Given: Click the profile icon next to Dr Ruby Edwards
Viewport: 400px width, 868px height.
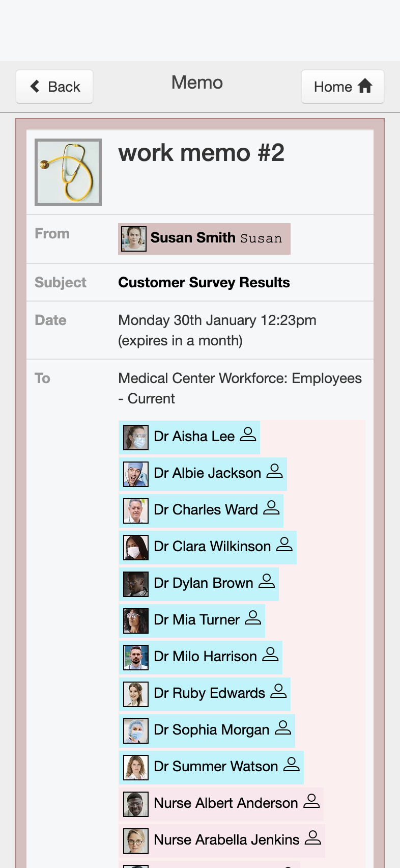Looking at the screenshot, I should tap(278, 691).
